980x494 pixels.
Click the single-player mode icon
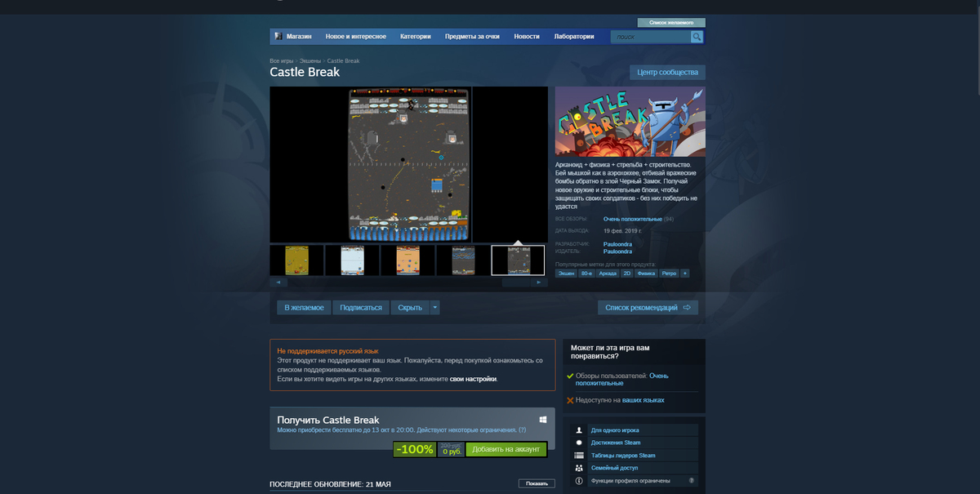click(579, 429)
